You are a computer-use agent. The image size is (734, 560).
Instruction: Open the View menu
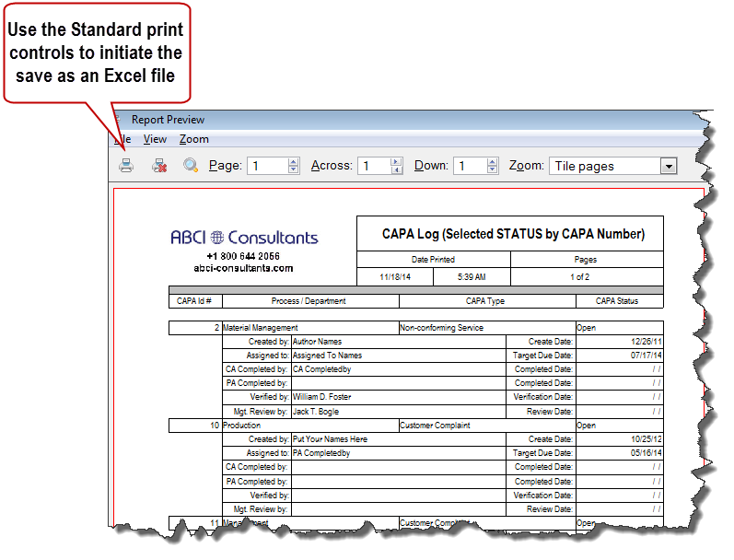155,139
